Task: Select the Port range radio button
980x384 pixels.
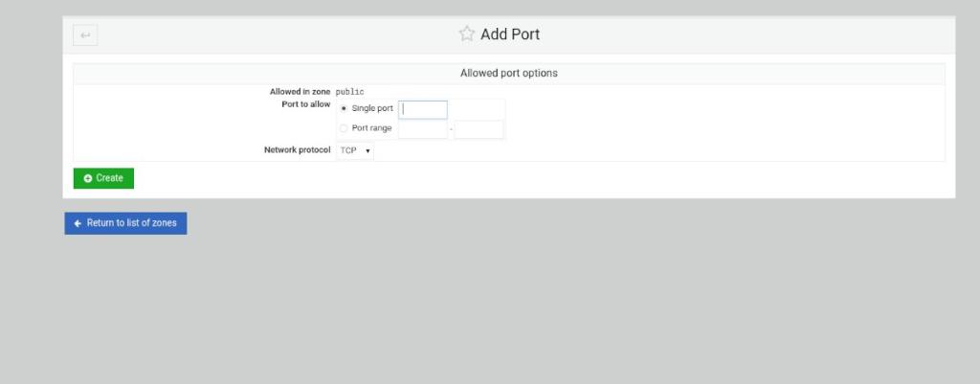Action: 344,128
